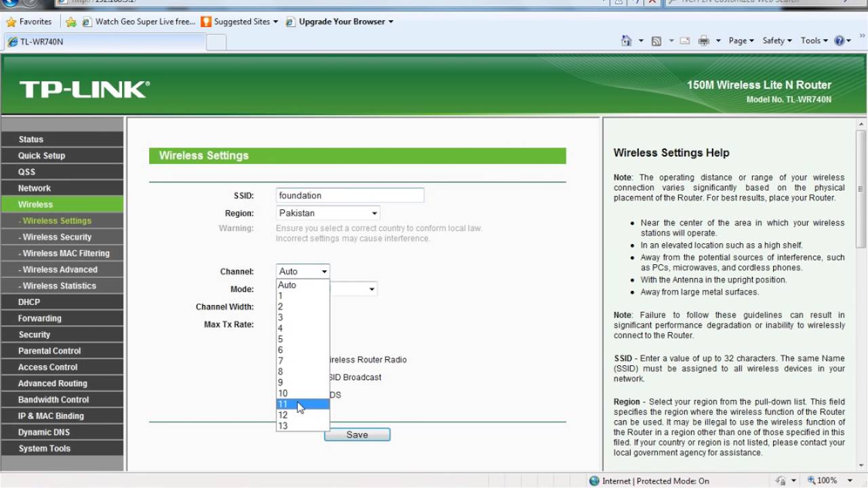Click the Print toolbar icon
Screen dimensions: 868x488
click(x=704, y=41)
